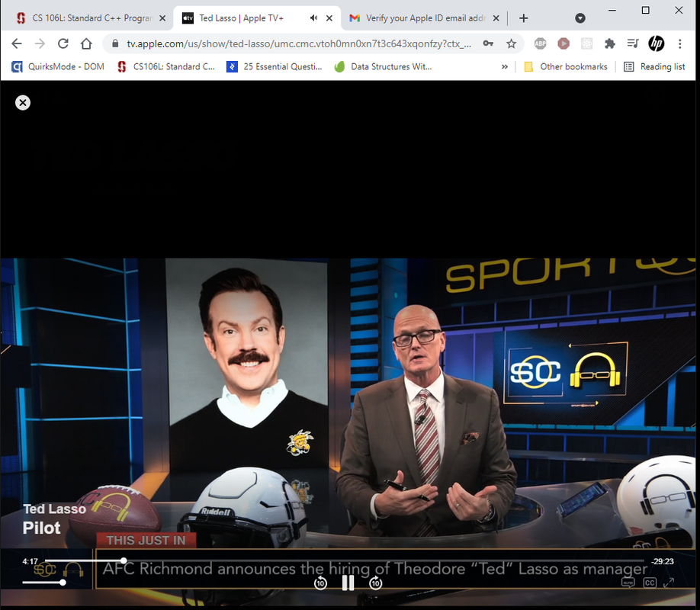700x610 pixels.
Task: Enter fullscreen video mode
Action: pyautogui.click(x=669, y=583)
